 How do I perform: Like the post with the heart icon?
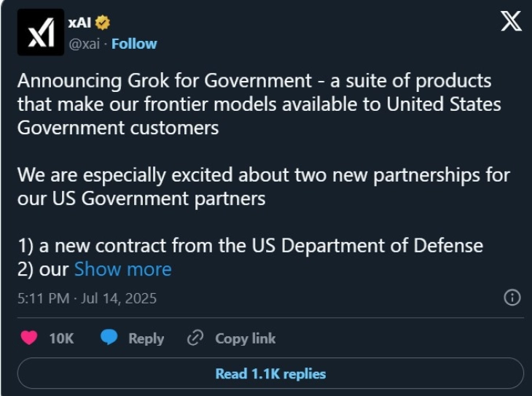(x=29, y=338)
